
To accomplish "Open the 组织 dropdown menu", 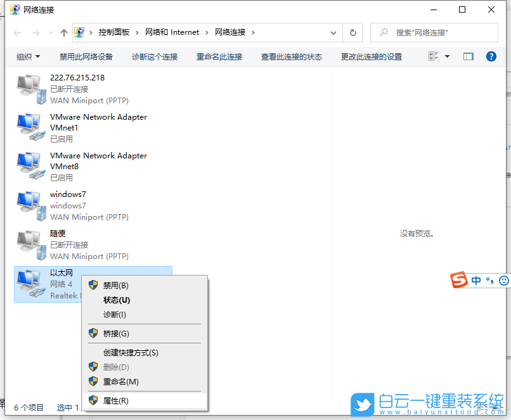I will [28, 56].
